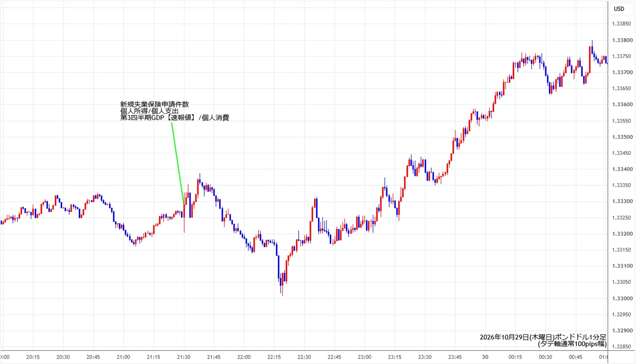Click the 20:45 time axis label
The width and height of the screenshot is (636, 364).
[93, 357]
